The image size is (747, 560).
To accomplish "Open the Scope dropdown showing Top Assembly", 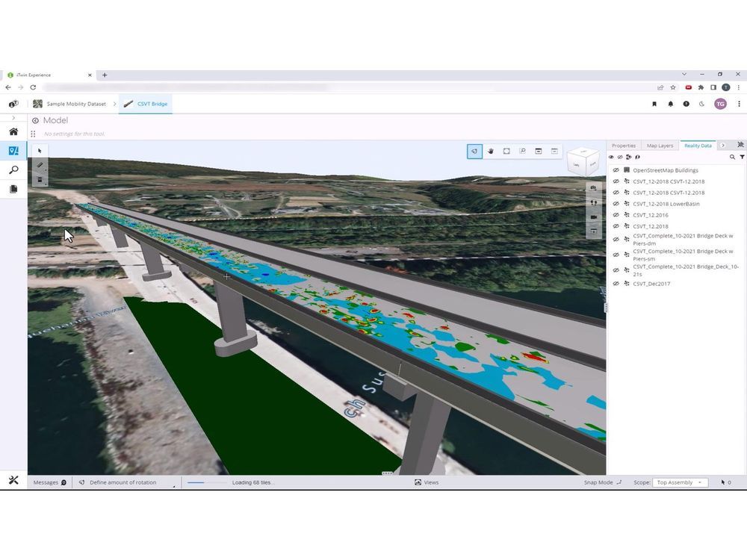I will [681, 482].
